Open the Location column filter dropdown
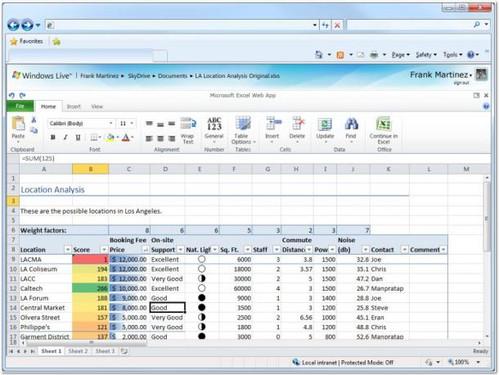The height and width of the screenshot is (375, 499). point(68,250)
